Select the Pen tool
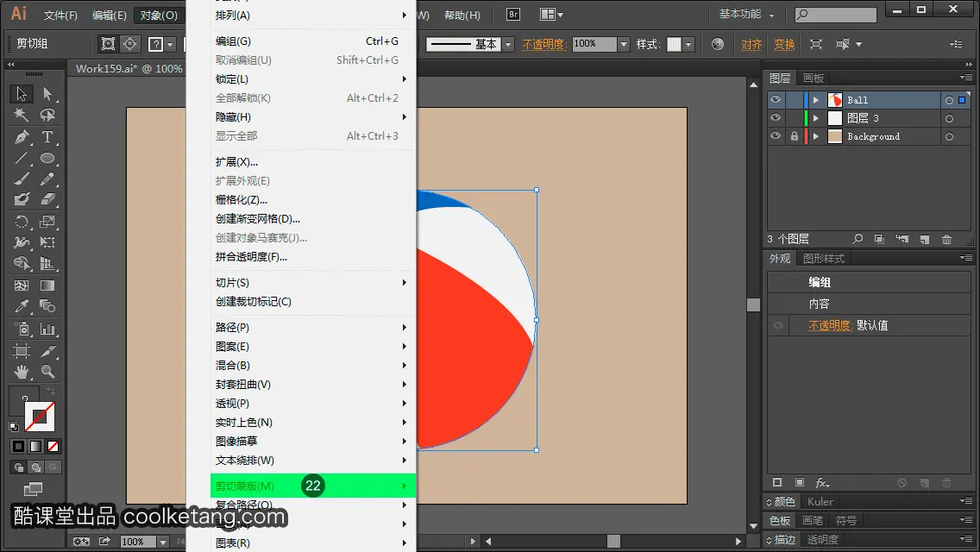 pos(22,136)
